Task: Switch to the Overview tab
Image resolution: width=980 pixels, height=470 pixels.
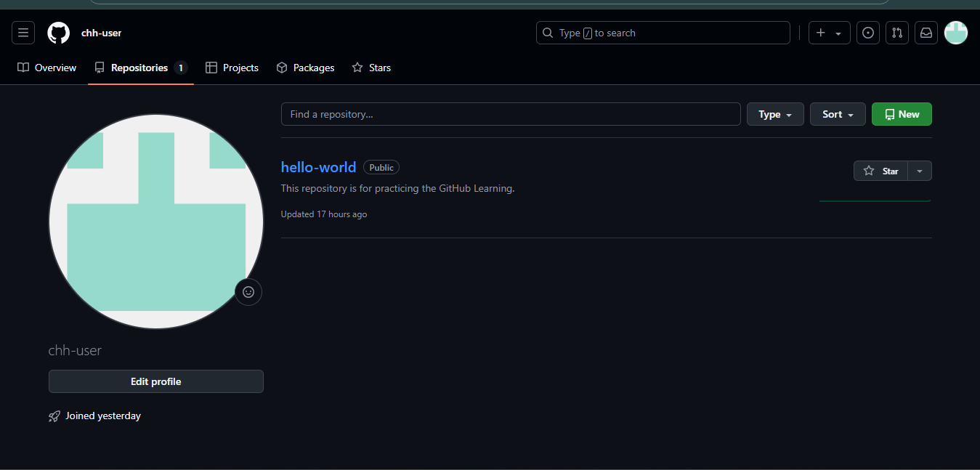Action: [47, 68]
